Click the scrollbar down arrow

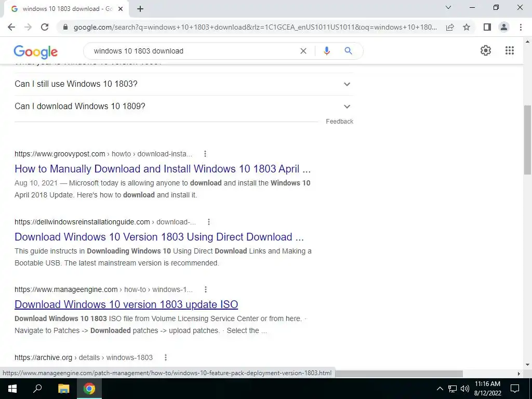pos(528,365)
